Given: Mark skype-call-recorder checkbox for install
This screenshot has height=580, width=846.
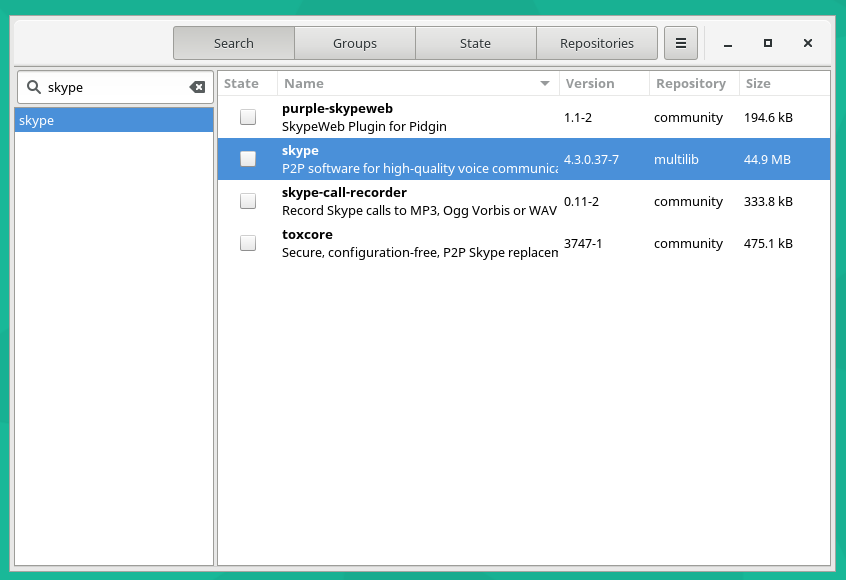Looking at the screenshot, I should tap(248, 201).
